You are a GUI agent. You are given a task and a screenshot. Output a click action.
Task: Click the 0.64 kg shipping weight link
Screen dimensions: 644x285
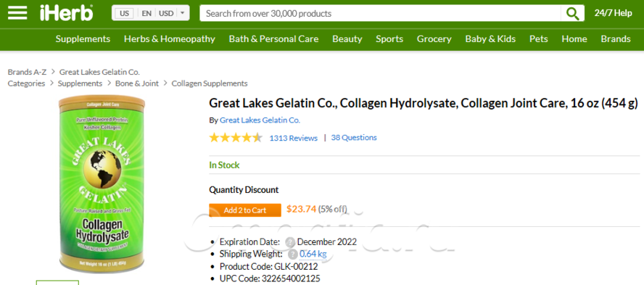coord(313,255)
